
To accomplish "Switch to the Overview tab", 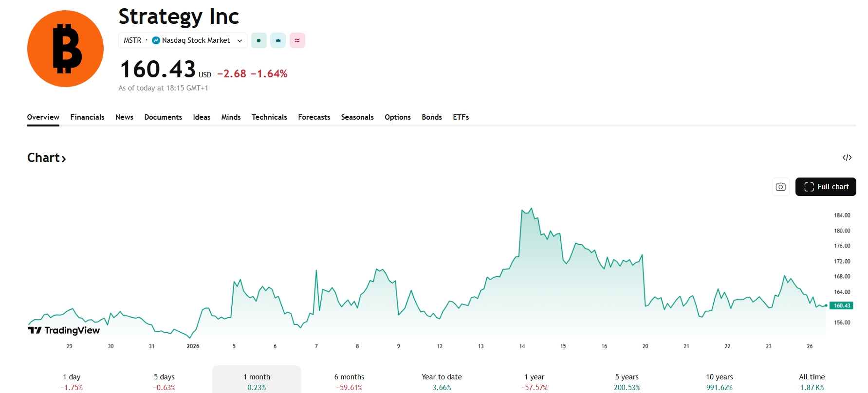I will [43, 117].
